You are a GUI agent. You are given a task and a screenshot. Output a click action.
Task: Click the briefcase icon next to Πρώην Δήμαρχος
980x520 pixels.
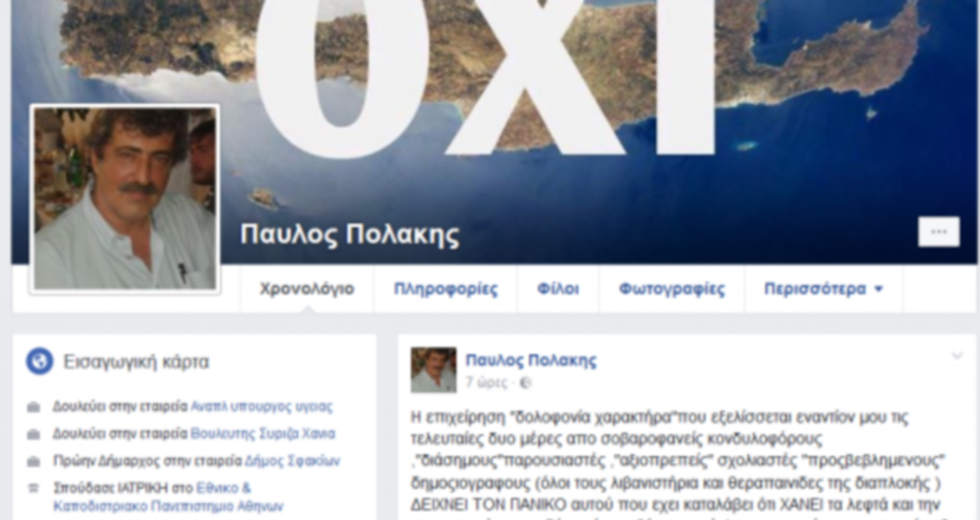[33, 461]
